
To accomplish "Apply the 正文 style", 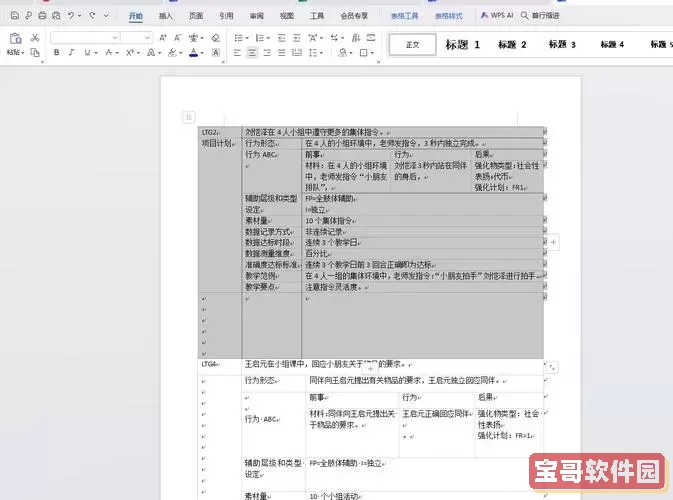I will (412, 44).
